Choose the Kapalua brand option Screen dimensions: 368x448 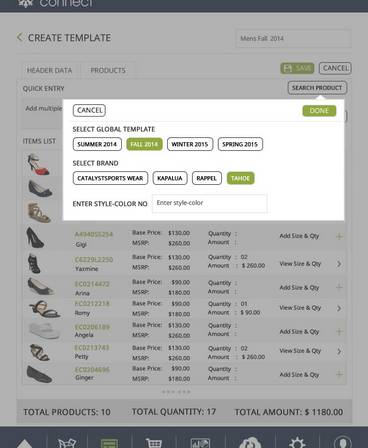coord(170,178)
